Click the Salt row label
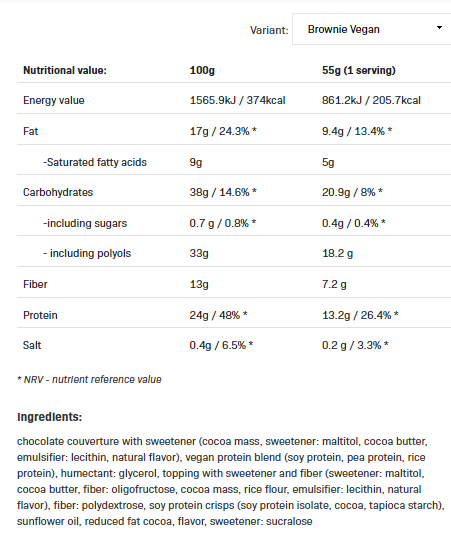The image size is (451, 545). pos(32,345)
